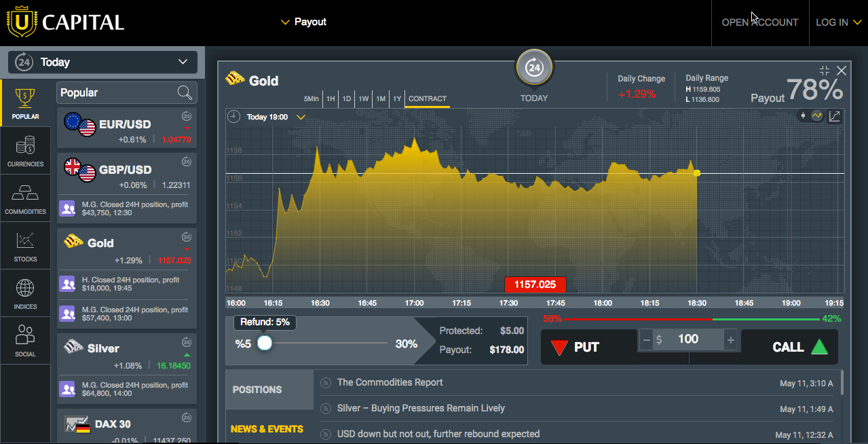Click the 24H icon on GBP/USD card
This screenshot has width=868, height=444.
[x=187, y=162]
